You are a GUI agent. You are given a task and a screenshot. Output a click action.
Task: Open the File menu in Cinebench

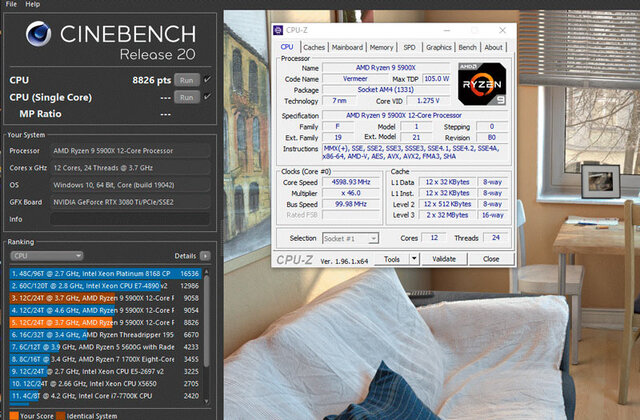pos(11,5)
